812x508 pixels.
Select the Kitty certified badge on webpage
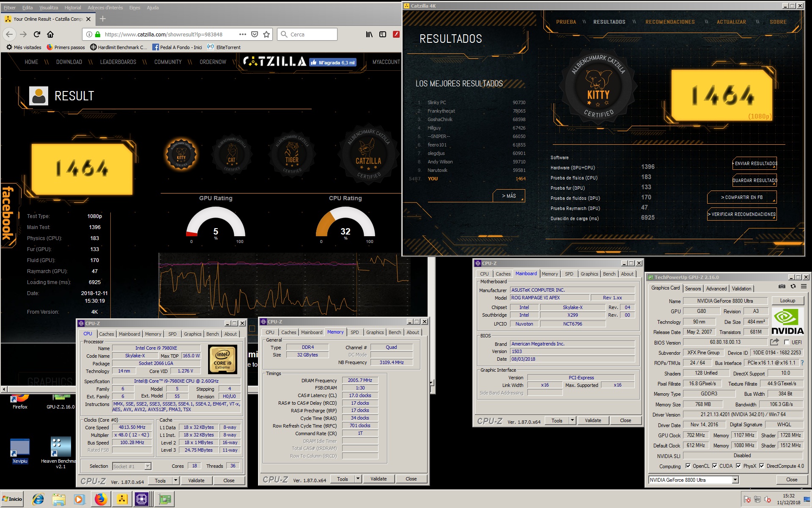(181, 155)
